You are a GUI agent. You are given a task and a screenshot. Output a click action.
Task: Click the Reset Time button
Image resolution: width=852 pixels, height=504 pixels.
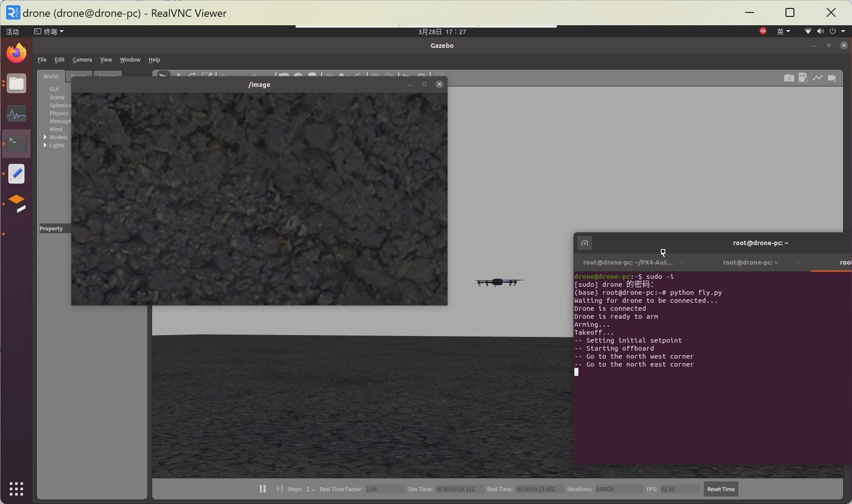tap(721, 489)
